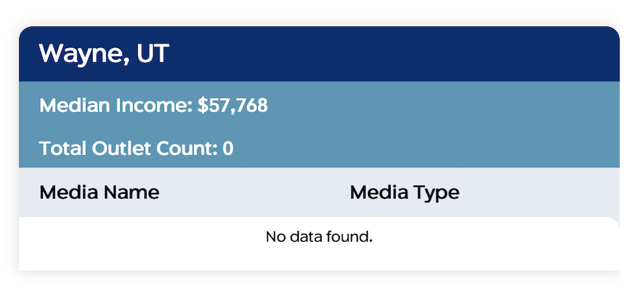
Task: Click the No data found message
Action: click(x=319, y=237)
